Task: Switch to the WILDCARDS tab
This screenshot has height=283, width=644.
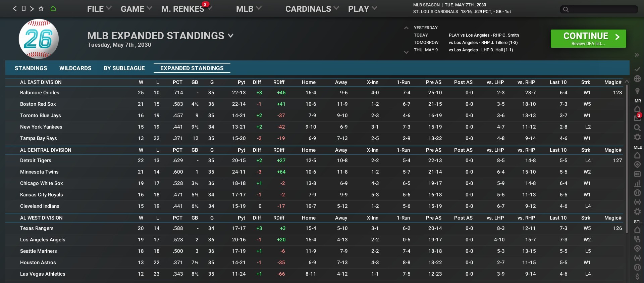Action: (75, 68)
